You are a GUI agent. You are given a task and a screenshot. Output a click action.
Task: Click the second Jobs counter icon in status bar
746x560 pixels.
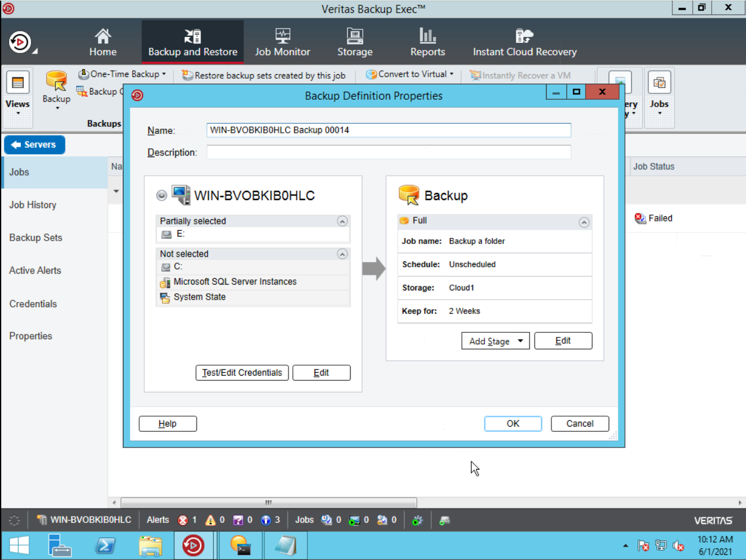point(354,520)
